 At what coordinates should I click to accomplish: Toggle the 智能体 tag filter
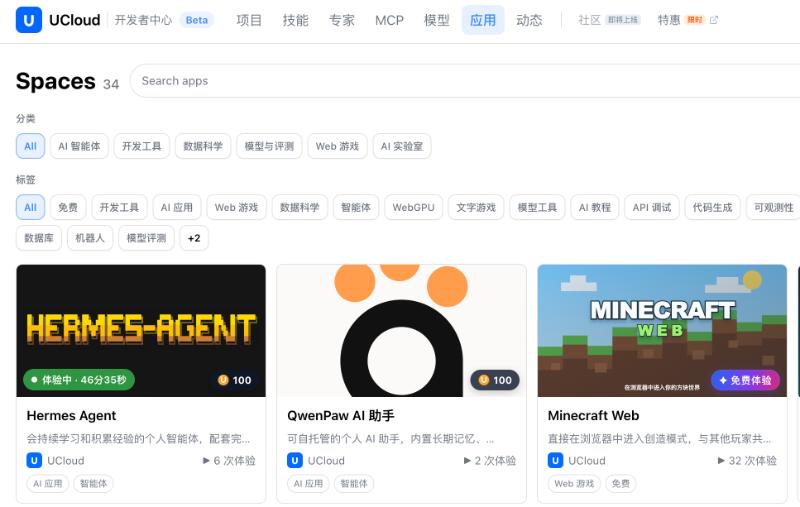pyautogui.click(x=356, y=208)
